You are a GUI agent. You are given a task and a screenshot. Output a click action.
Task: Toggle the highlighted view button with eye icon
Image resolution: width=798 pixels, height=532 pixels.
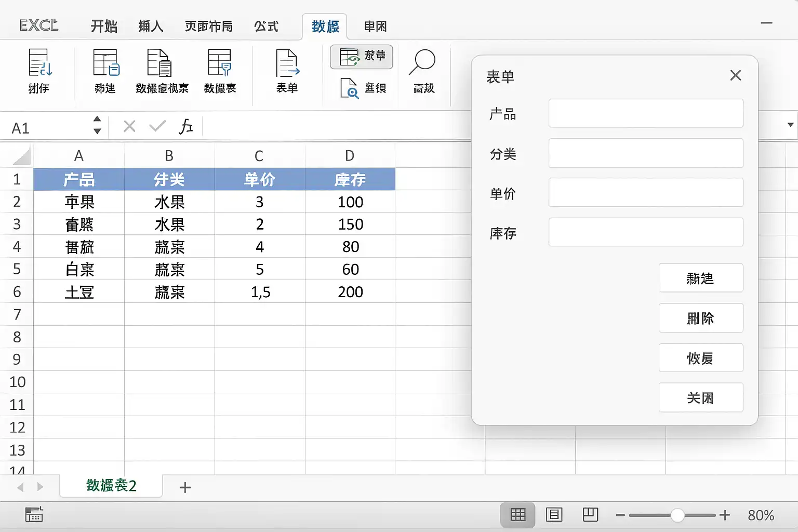pos(361,57)
